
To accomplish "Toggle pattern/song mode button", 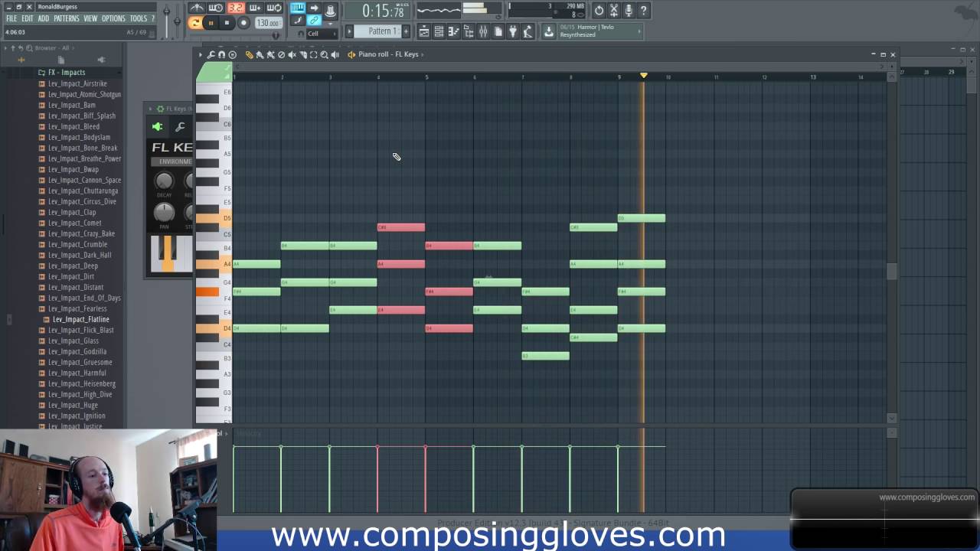I will pyautogui.click(x=195, y=23).
